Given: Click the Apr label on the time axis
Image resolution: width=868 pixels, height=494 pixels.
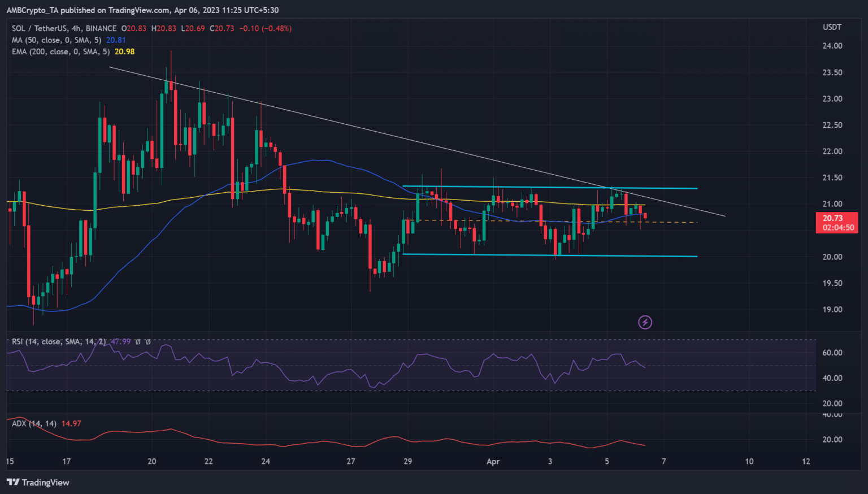Looking at the screenshot, I should pyautogui.click(x=493, y=461).
